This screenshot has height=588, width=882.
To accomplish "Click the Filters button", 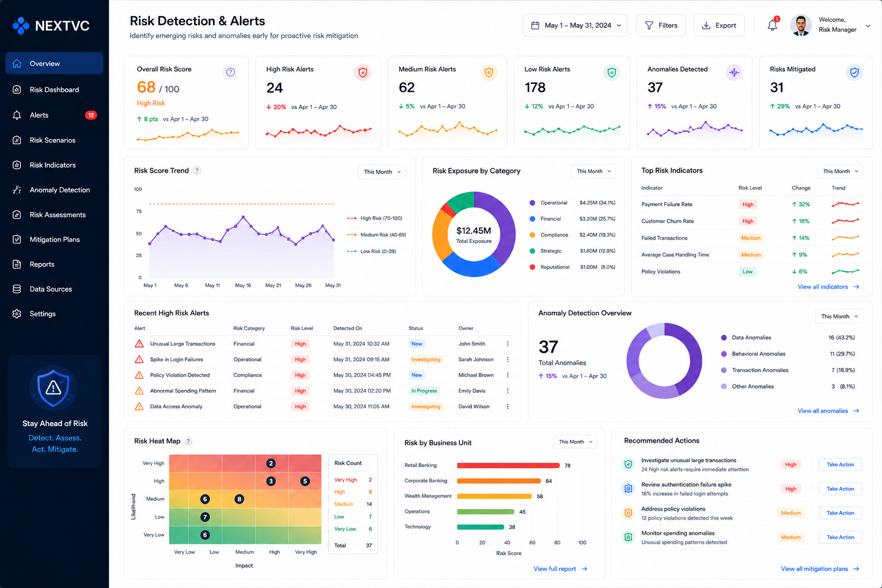I will [661, 25].
